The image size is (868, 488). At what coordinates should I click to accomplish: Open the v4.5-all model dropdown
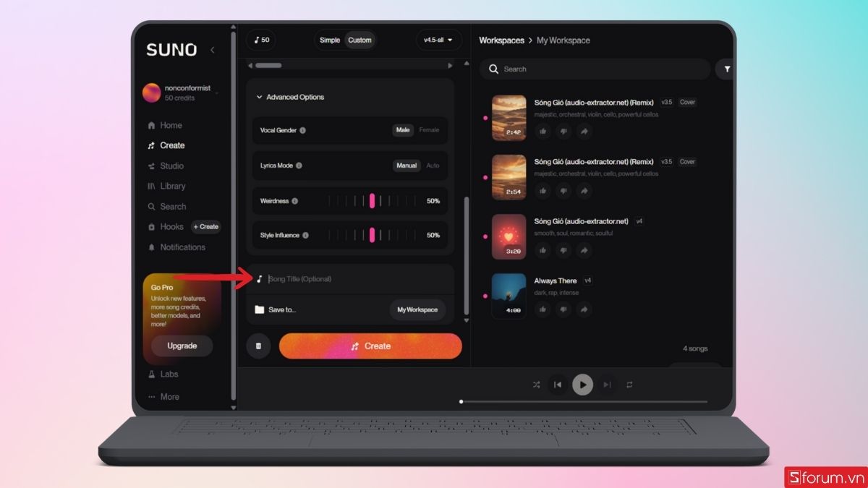click(438, 40)
